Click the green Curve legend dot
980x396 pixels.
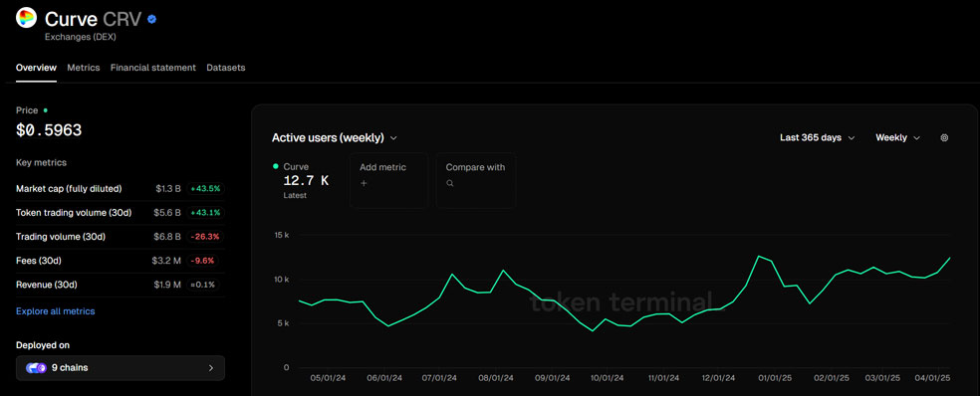click(276, 167)
